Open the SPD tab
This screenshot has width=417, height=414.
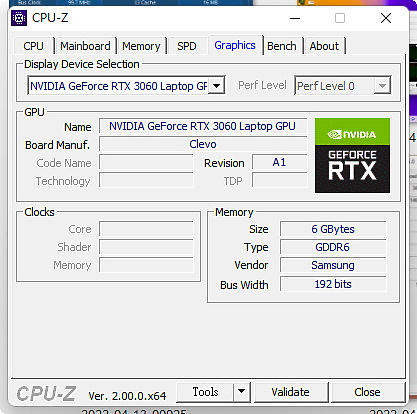pos(187,46)
